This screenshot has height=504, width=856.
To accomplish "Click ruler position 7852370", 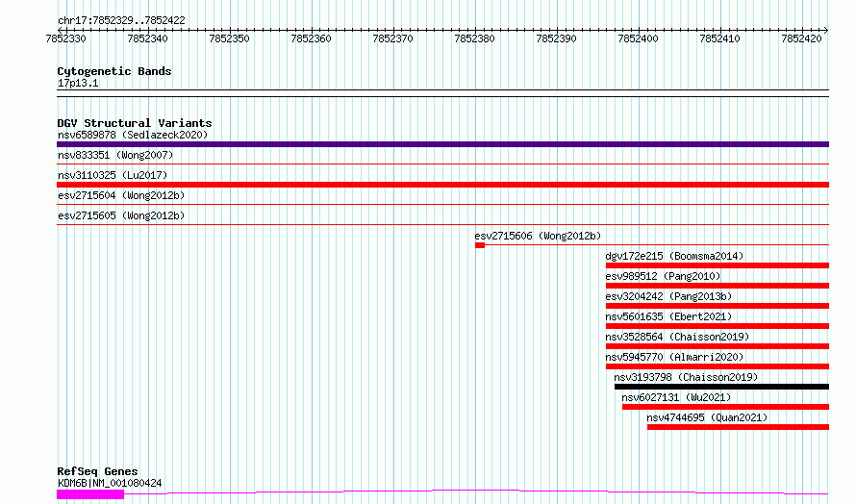I will [392, 38].
